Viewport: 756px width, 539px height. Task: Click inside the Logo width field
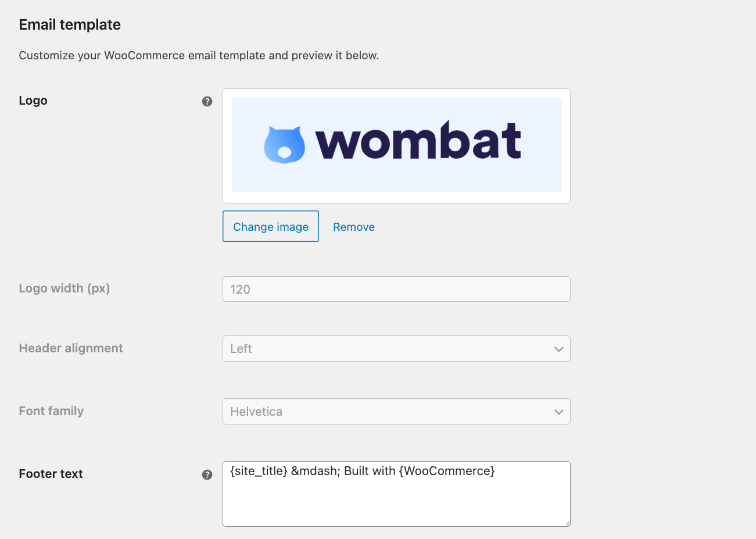(x=396, y=289)
